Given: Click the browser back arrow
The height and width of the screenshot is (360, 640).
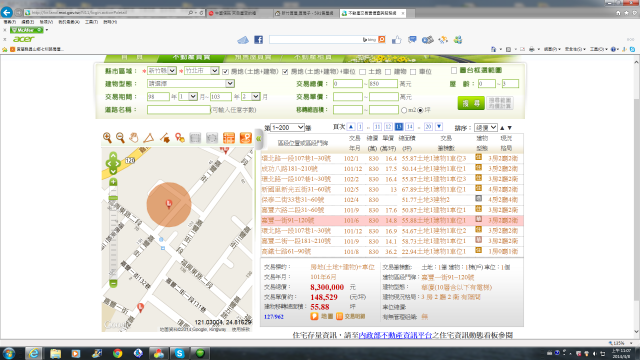Looking at the screenshot, I should [7, 13].
